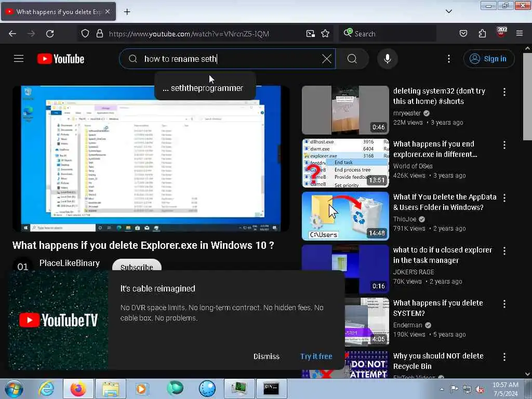Open 'deleting system32' shorts video thumbnail
This screenshot has height=399, width=532.
pos(345,110)
